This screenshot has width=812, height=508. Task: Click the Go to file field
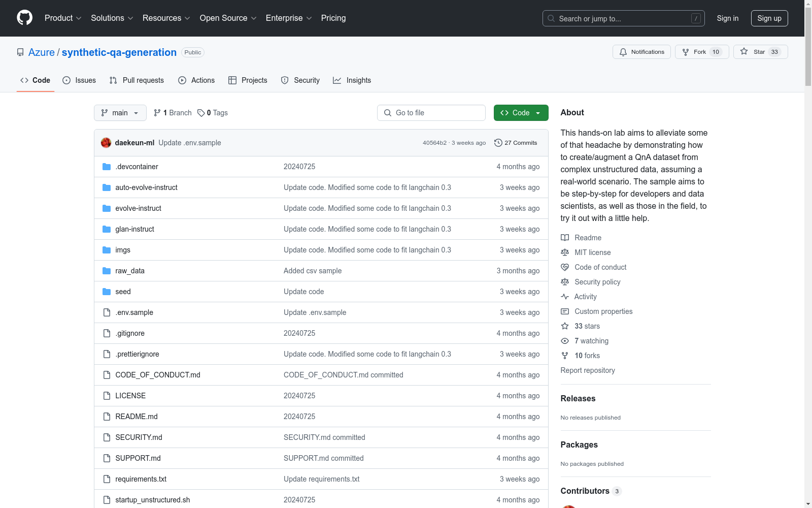point(431,113)
